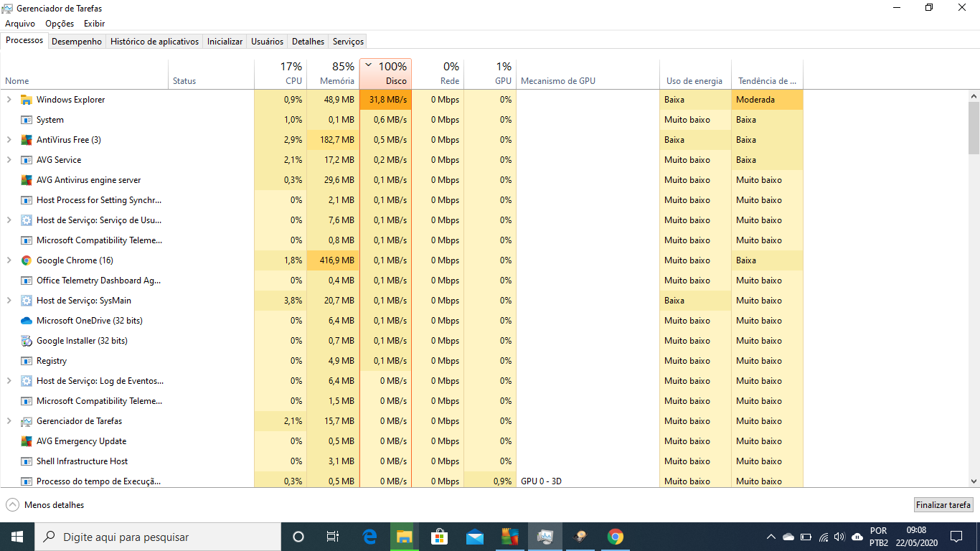This screenshot has width=980, height=551.
Task: Click the Gerenciador de Tarefas process icon
Action: coord(27,421)
